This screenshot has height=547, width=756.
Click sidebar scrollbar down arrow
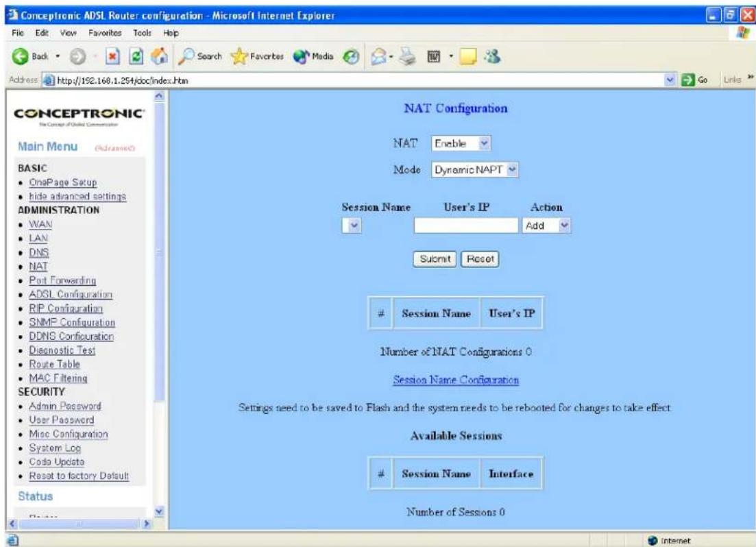[x=159, y=511]
